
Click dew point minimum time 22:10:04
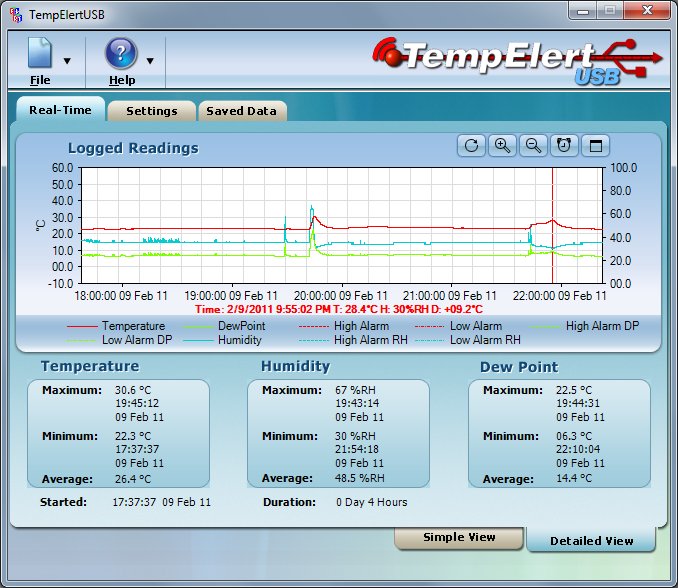[578, 449]
